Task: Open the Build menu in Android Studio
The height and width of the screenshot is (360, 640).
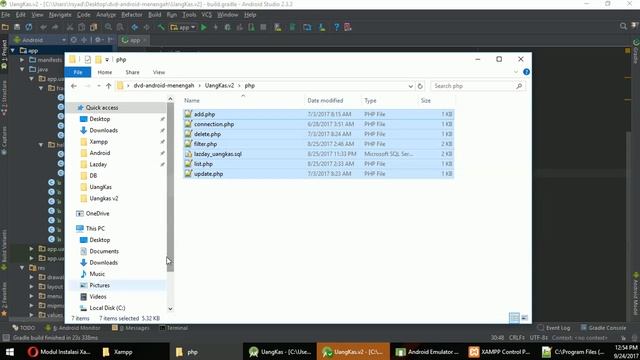Action: coord(154,15)
